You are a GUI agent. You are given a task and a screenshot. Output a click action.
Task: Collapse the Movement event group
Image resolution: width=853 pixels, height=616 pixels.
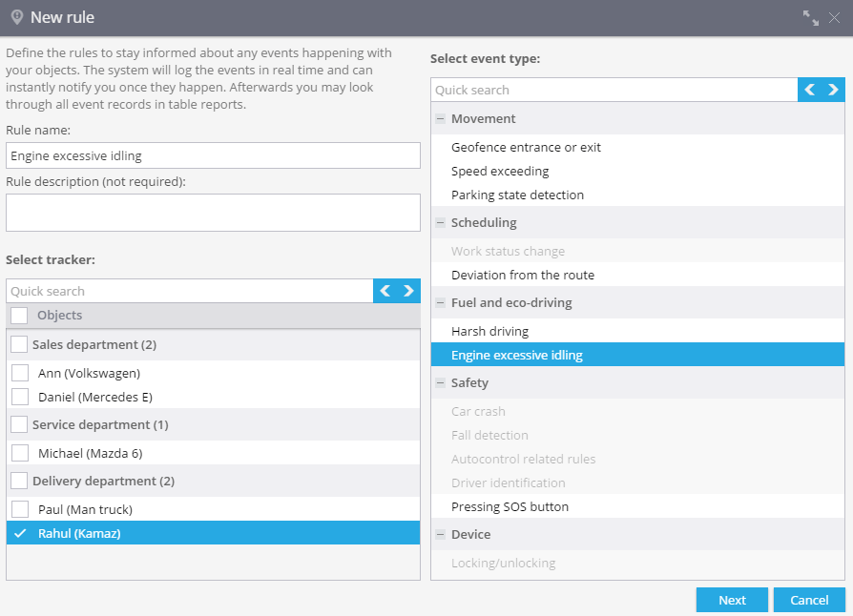(x=441, y=118)
